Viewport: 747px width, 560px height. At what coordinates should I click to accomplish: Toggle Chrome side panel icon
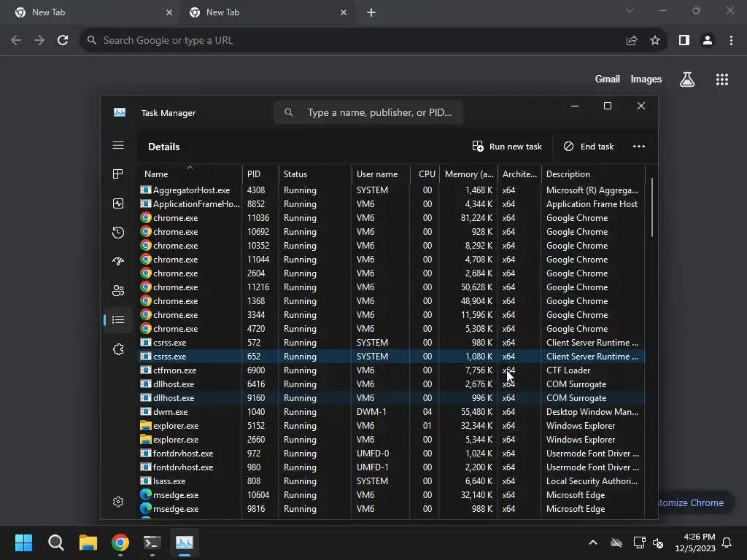(684, 40)
